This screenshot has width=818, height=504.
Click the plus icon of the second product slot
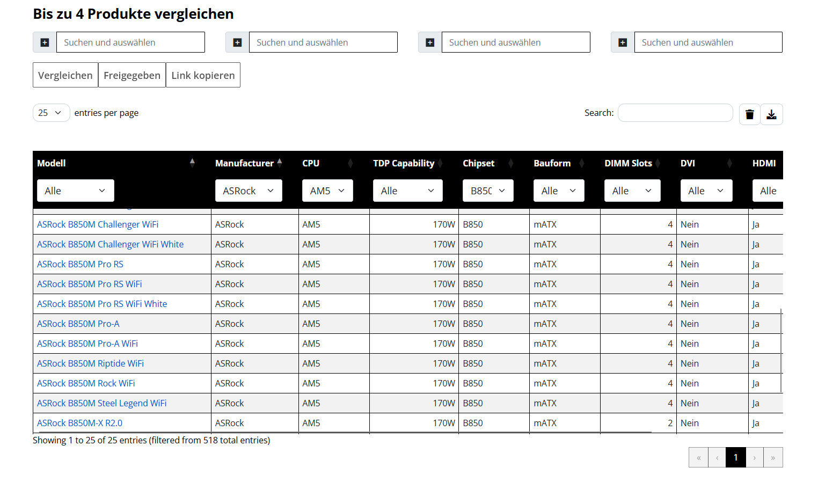(x=238, y=42)
